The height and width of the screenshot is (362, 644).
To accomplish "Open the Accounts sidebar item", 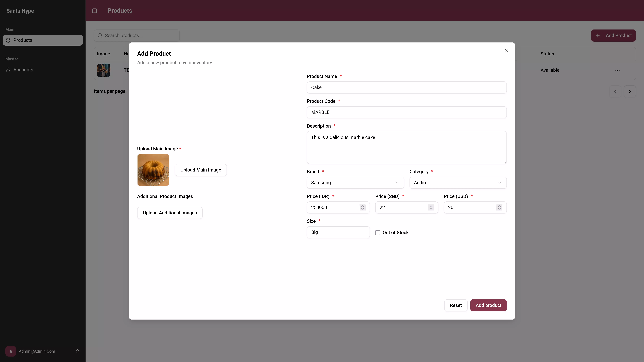I will (x=43, y=70).
